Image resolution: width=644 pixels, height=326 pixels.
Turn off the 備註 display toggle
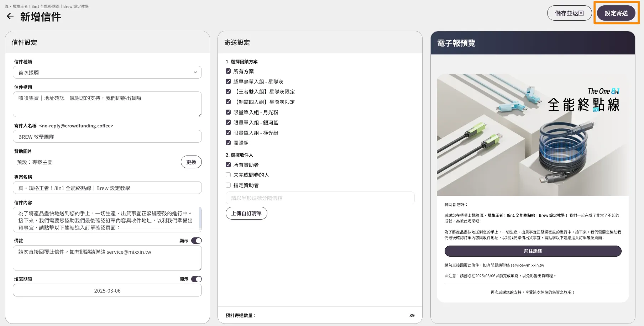[196, 241]
